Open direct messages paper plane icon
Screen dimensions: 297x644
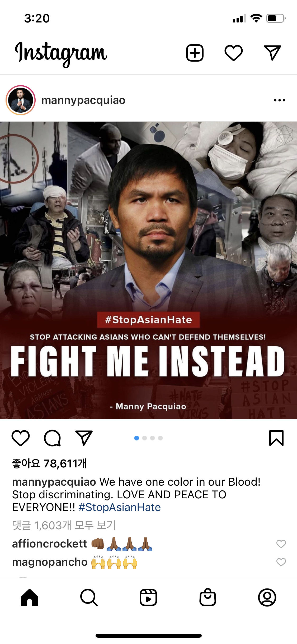click(272, 53)
